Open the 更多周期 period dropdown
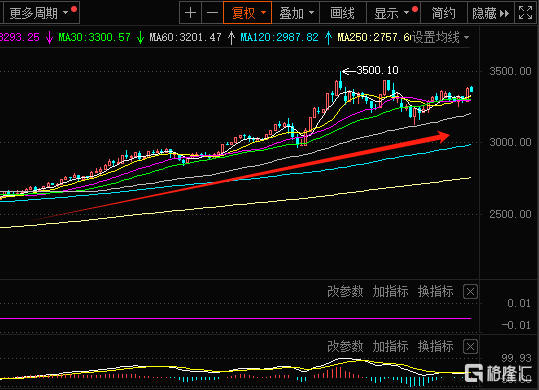The image size is (539, 390). pyautogui.click(x=41, y=13)
